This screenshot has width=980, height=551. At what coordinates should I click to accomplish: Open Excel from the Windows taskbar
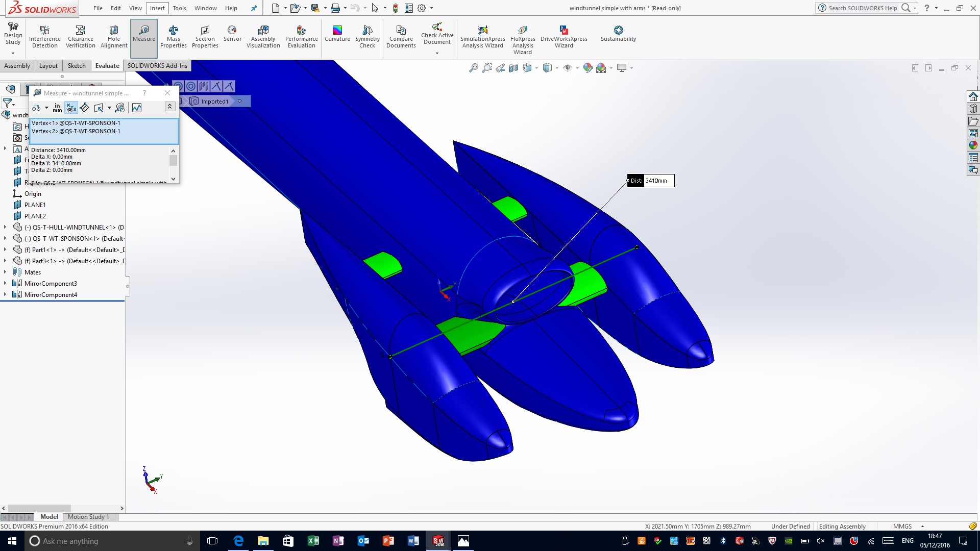click(x=313, y=541)
